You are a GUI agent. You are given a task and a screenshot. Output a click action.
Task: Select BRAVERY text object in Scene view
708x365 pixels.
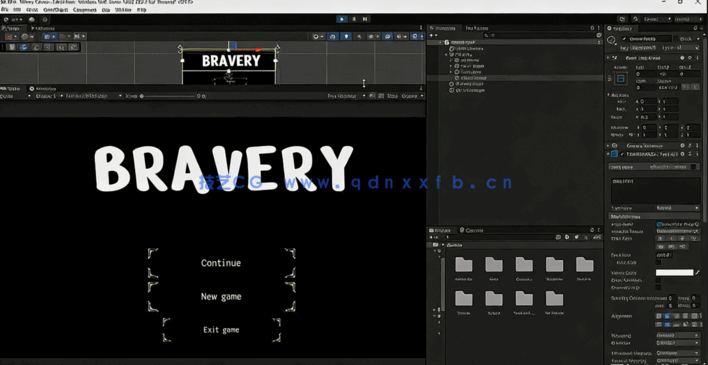(231, 61)
